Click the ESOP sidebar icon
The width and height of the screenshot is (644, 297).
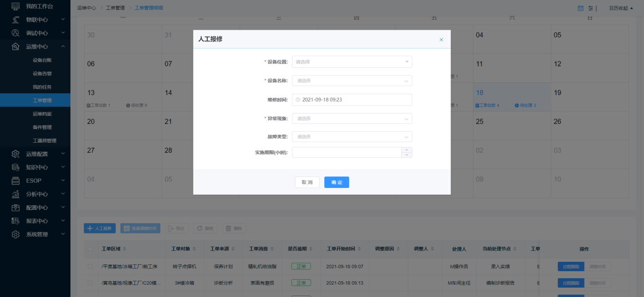point(16,180)
